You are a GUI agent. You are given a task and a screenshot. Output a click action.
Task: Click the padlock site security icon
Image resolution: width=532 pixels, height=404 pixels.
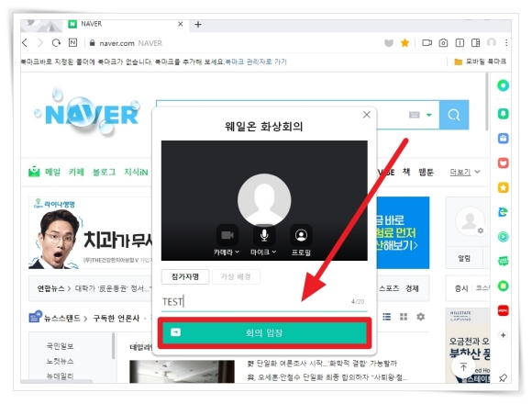(x=92, y=43)
